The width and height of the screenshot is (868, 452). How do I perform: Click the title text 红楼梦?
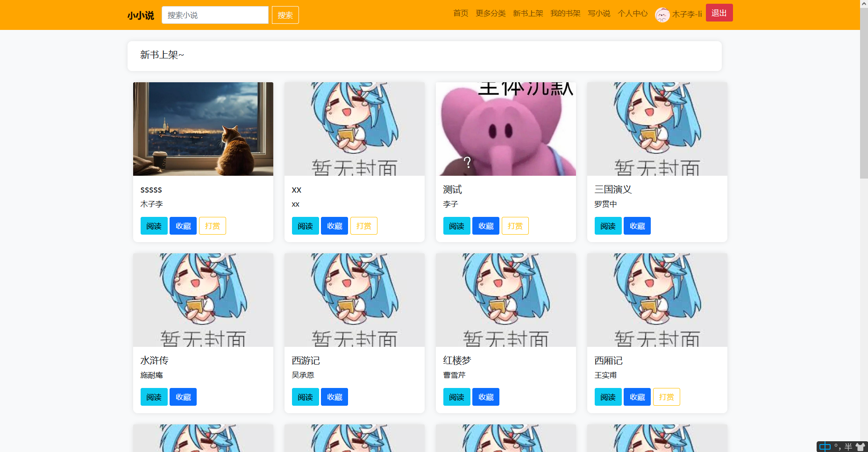tap(457, 360)
